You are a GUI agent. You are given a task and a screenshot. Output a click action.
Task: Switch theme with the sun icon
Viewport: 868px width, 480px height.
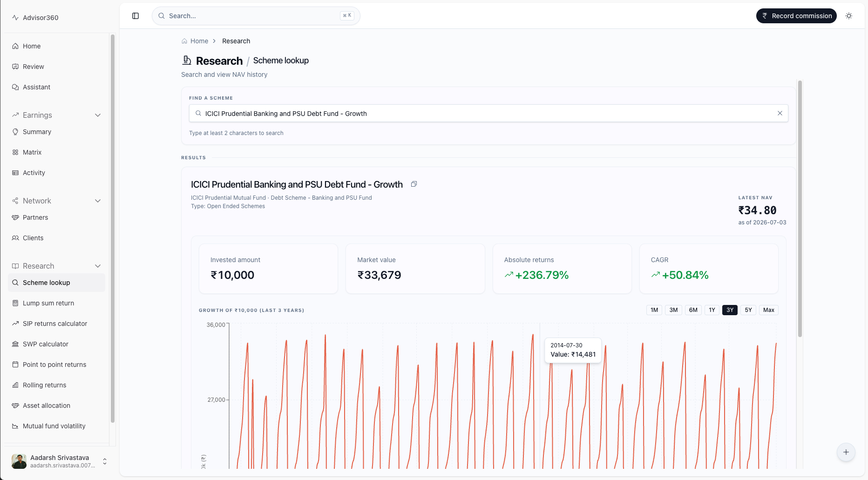(849, 16)
